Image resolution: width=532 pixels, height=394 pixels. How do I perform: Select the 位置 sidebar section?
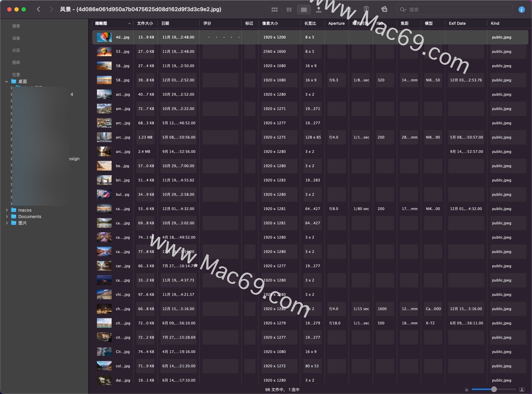[x=16, y=75]
